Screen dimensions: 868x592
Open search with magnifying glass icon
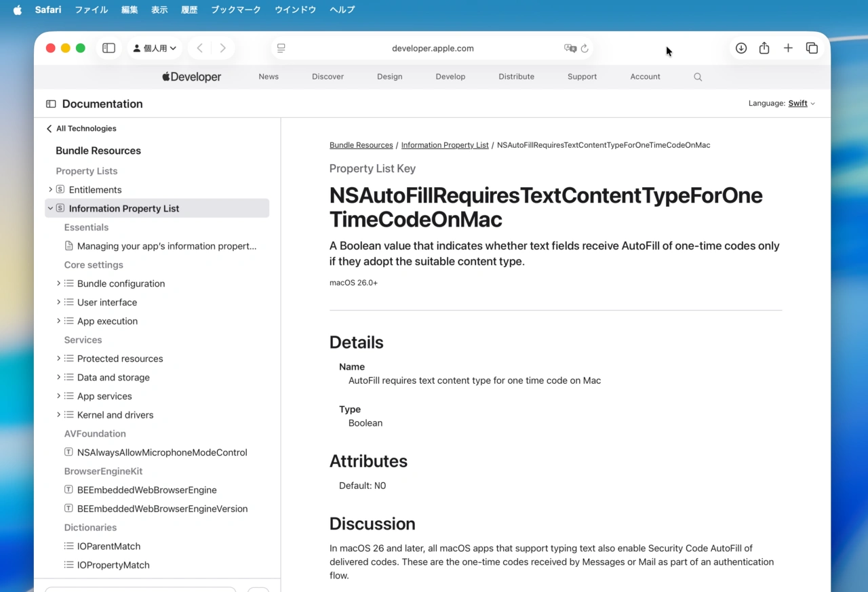pos(698,77)
